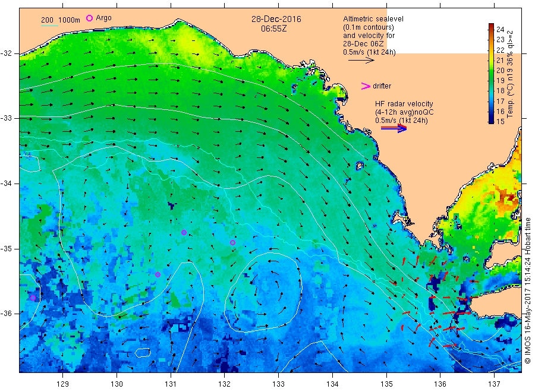Image resolution: width=535 pixels, height=392 pixels.
Task: Click latitude label -34
Action: click(x=6, y=184)
